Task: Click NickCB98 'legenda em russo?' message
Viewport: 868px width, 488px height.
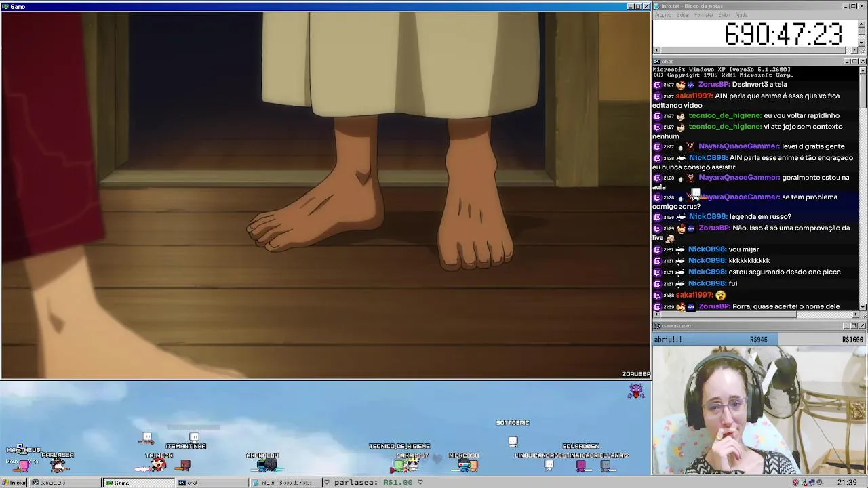Action: click(761, 217)
